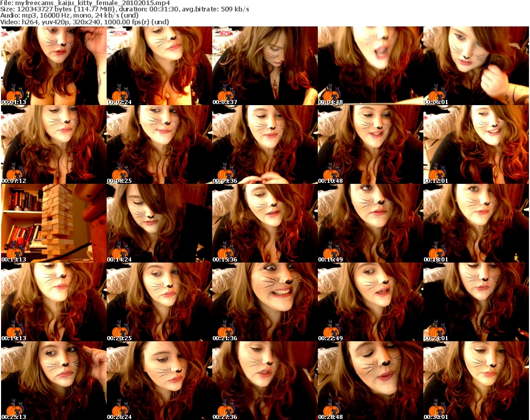The width and height of the screenshot is (530, 420).
Task: Click the frame at timestamp 00:25:13
Action: point(54,381)
